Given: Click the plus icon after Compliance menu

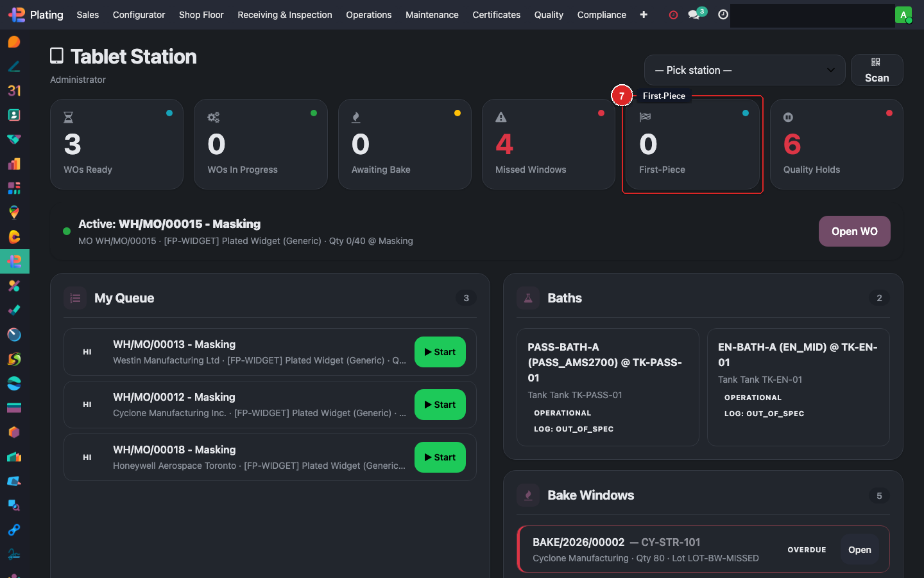Looking at the screenshot, I should coord(644,15).
